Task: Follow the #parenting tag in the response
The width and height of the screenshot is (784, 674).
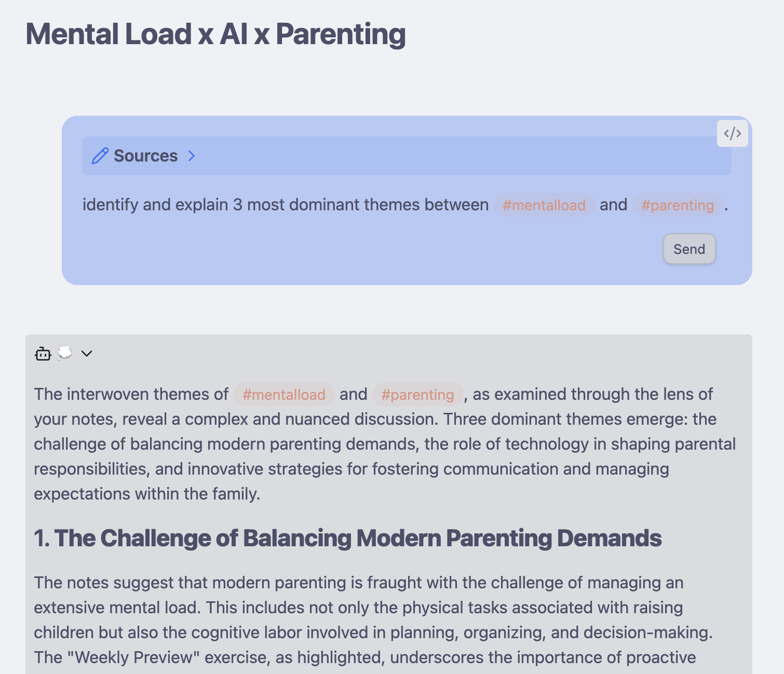Action: [417, 395]
